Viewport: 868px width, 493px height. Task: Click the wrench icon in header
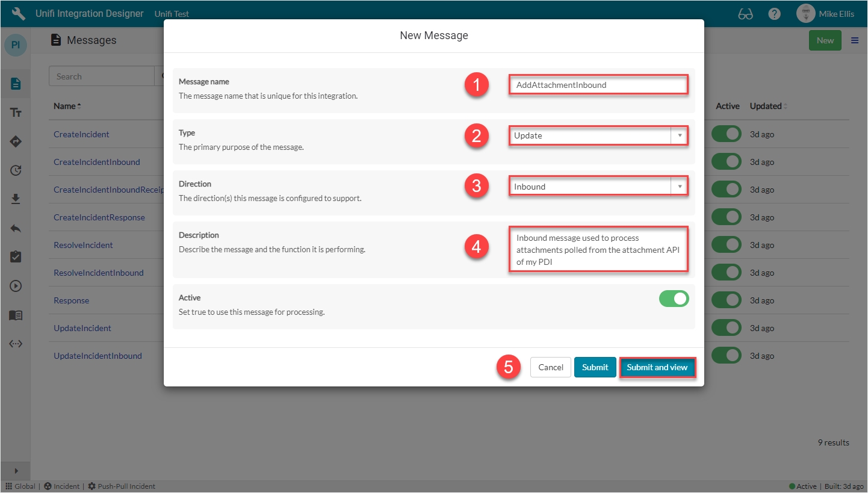pos(18,13)
